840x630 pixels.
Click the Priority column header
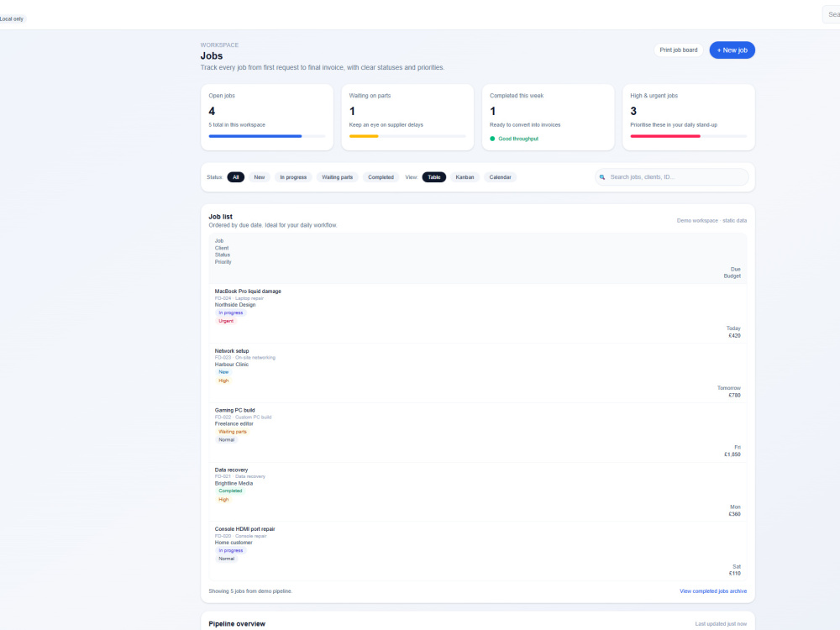[223, 262]
